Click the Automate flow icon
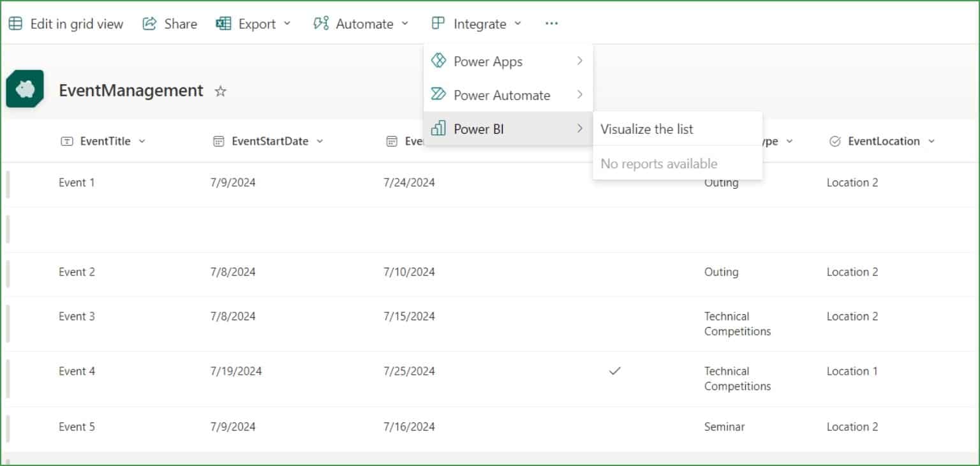This screenshot has width=980, height=466. click(x=320, y=24)
